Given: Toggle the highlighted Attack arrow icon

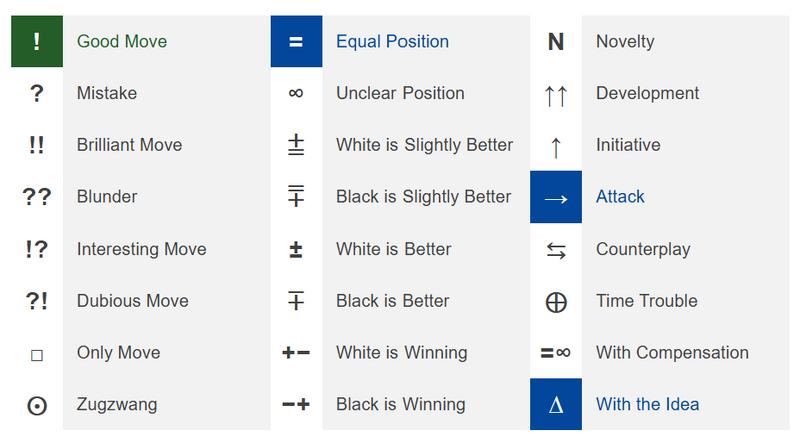Looking at the screenshot, I should 556,198.
